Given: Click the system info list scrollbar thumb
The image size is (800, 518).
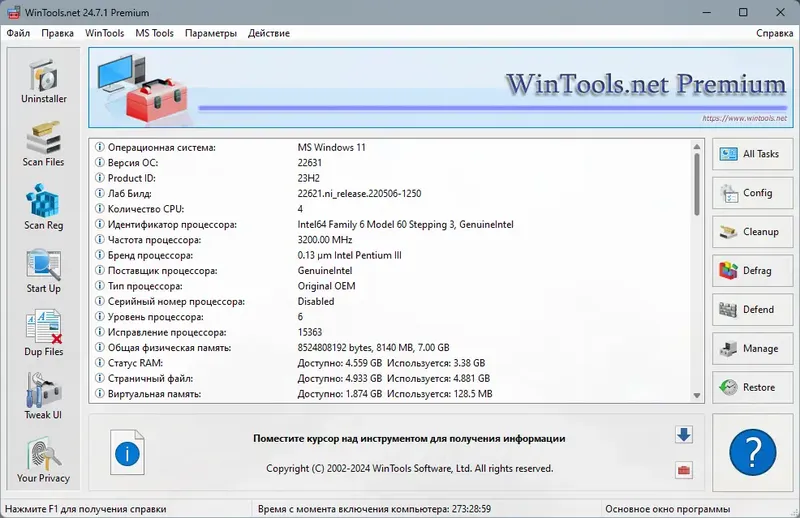Looking at the screenshot, I should coord(696,184).
